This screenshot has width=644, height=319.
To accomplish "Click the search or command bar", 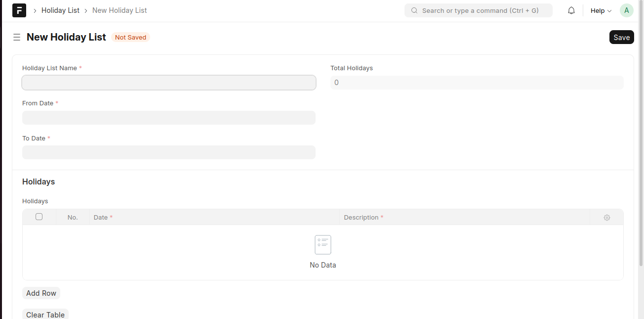I will (x=479, y=10).
